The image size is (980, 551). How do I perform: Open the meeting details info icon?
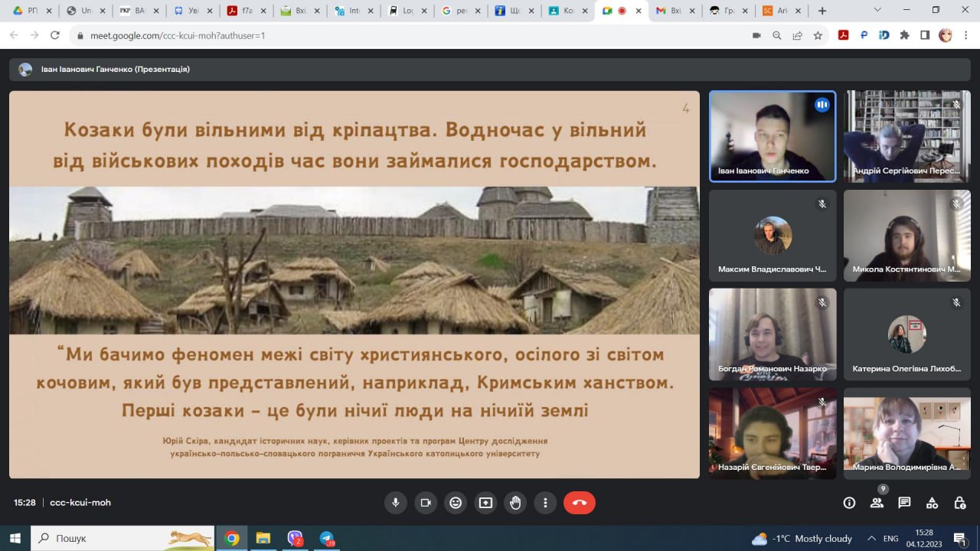849,503
